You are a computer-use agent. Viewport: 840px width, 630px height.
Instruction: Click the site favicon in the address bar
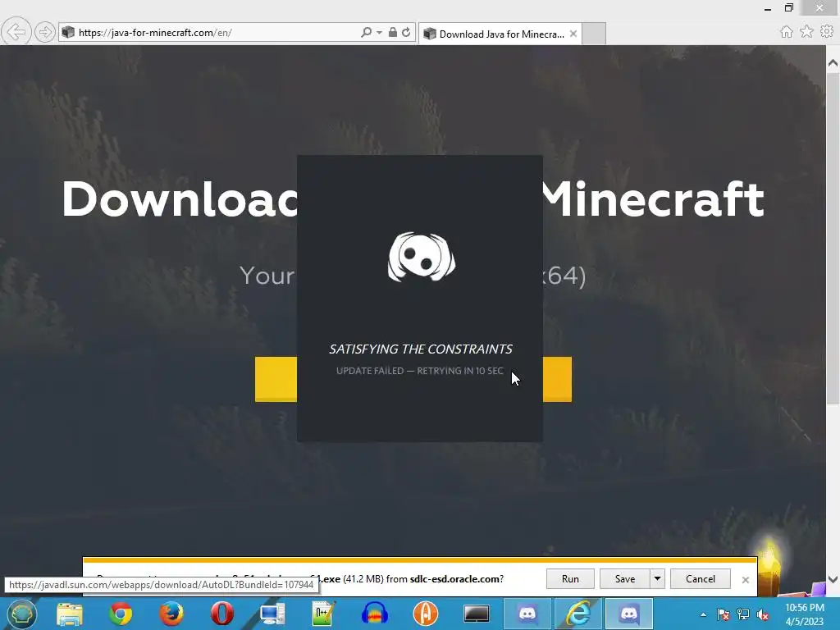coord(67,32)
